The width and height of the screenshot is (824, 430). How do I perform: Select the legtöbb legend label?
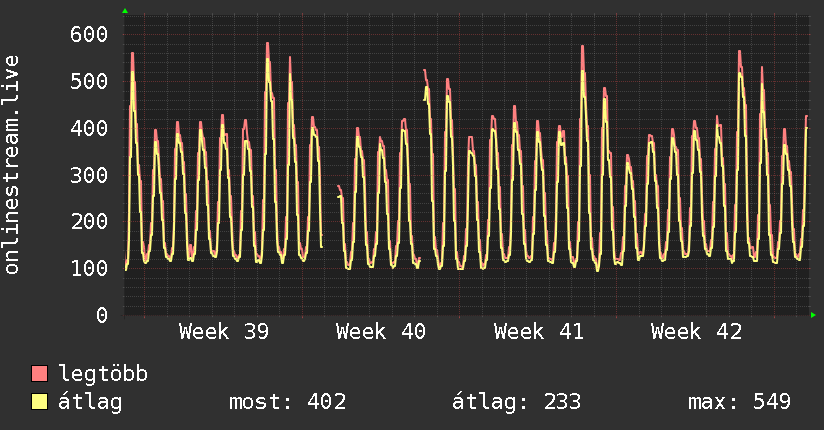coord(103,373)
